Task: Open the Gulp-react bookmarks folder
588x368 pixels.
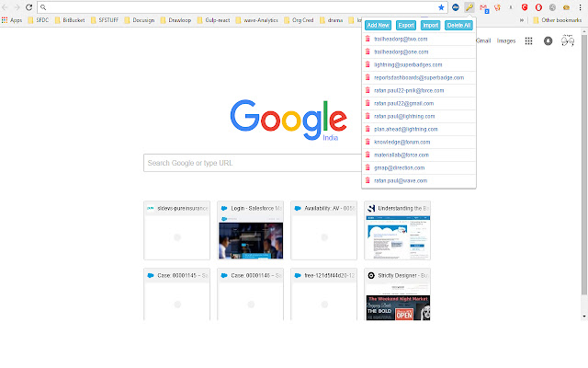Action: click(x=214, y=20)
